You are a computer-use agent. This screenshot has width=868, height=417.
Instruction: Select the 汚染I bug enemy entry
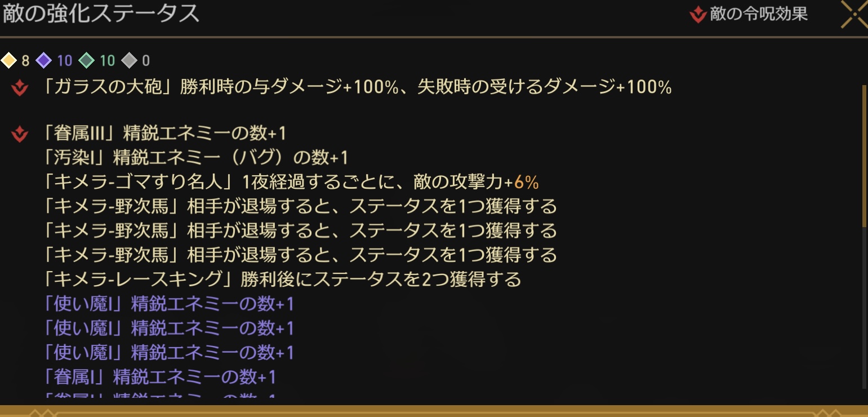[195, 158]
